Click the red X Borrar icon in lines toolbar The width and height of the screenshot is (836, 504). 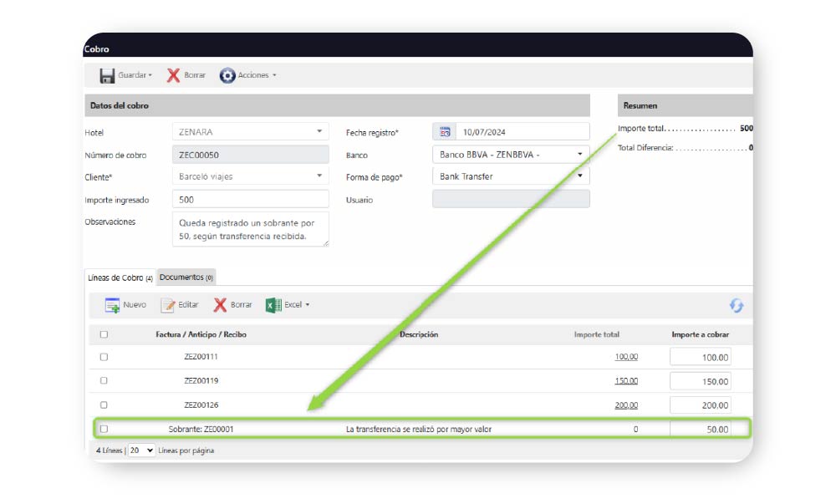(x=220, y=305)
